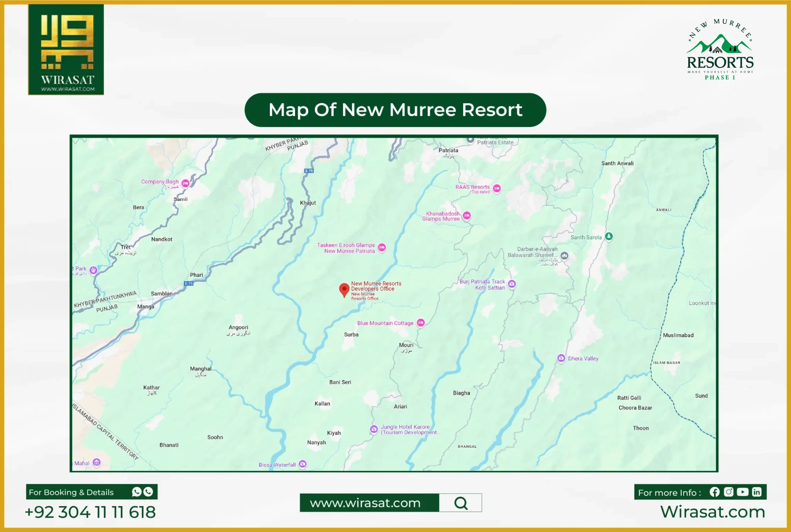Viewport: 791px width, 532px height.
Task: Click the Map Of New Murree Resort banner
Action: click(395, 110)
